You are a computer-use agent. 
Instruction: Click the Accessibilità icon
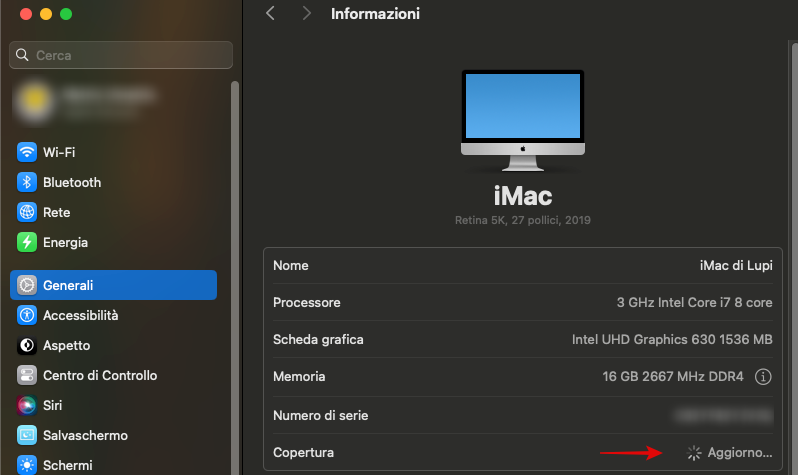coord(26,315)
